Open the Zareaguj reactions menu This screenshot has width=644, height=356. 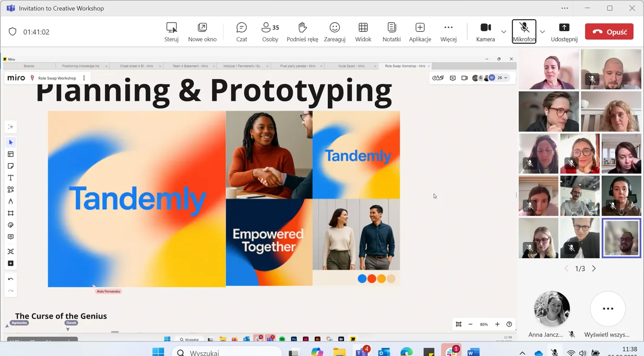(x=334, y=32)
